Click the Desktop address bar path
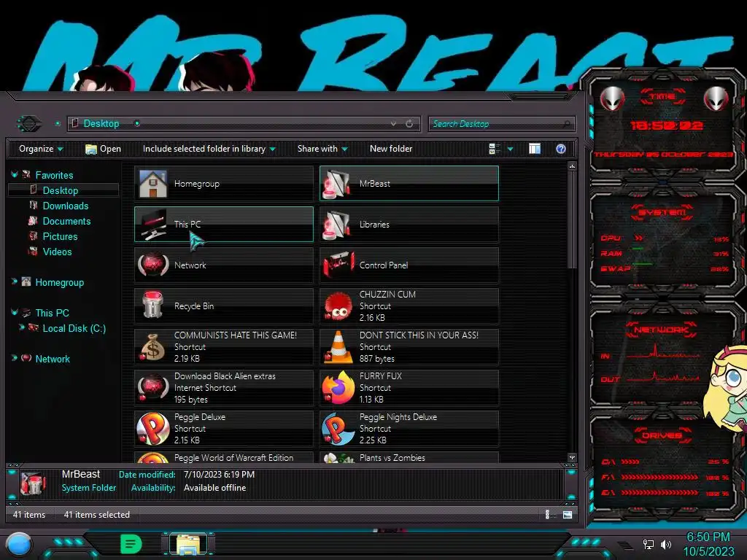The width and height of the screenshot is (747, 560). coord(101,124)
